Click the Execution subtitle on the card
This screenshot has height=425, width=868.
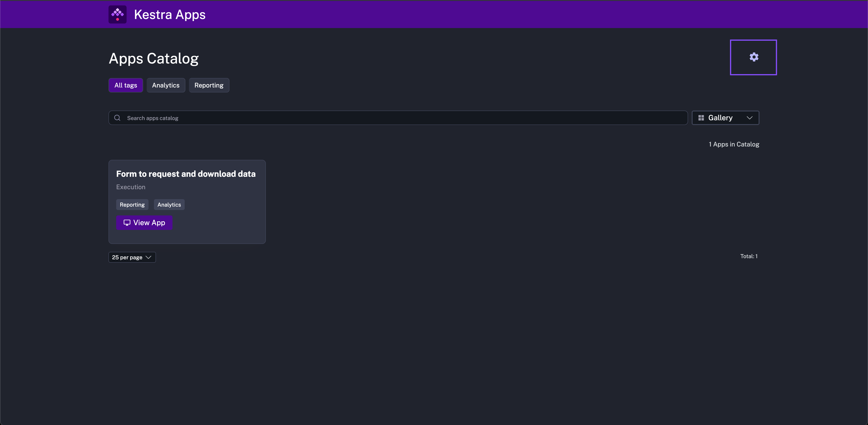[x=131, y=187]
